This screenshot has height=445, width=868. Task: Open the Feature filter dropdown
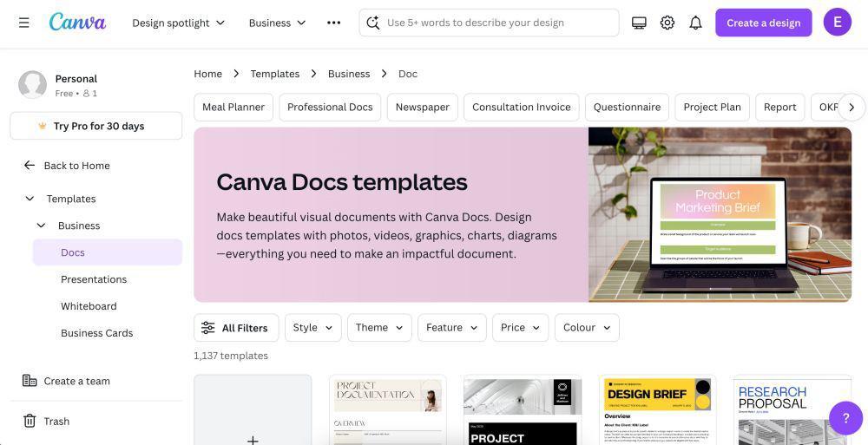(x=451, y=328)
